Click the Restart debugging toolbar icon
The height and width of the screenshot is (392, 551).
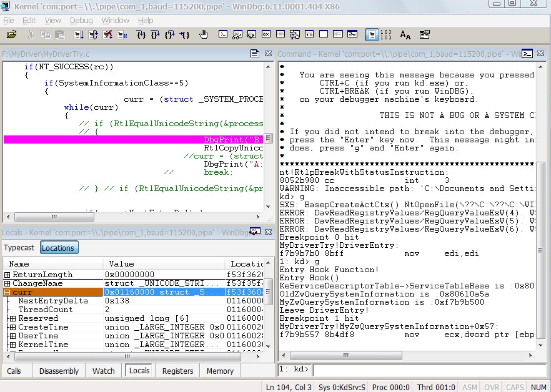pyautogui.click(x=93, y=34)
